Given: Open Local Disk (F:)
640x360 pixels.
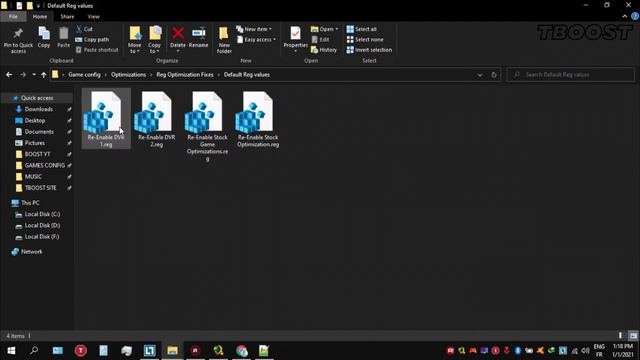Looking at the screenshot, I should point(42,237).
